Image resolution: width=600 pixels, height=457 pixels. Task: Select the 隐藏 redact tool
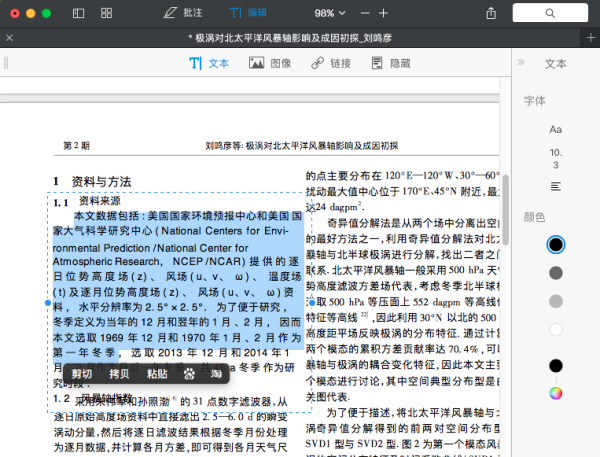click(391, 63)
